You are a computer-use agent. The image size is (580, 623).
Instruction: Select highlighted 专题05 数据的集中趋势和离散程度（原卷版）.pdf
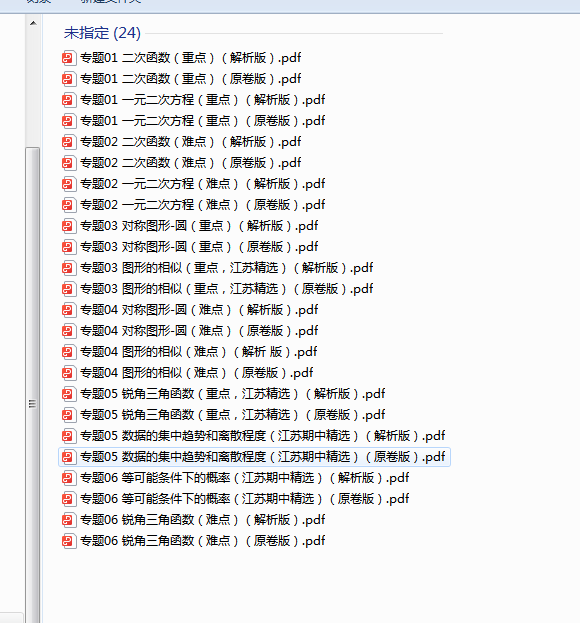pyautogui.click(x=254, y=457)
